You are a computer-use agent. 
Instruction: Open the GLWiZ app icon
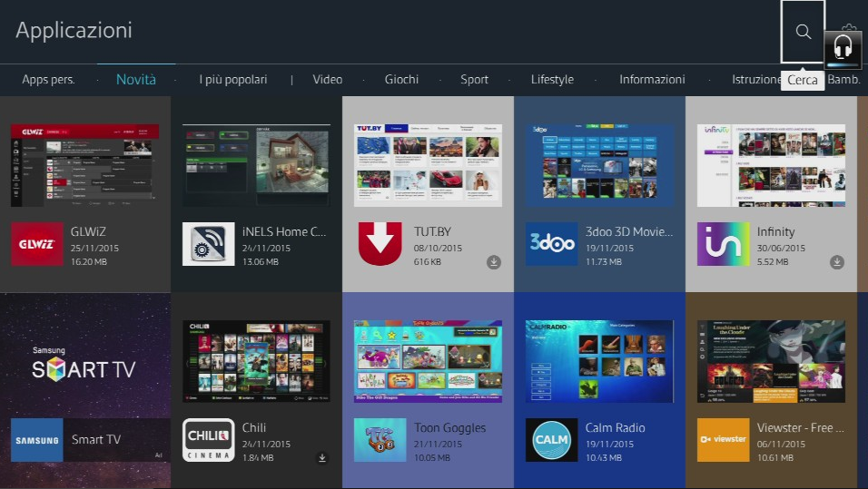[37, 244]
